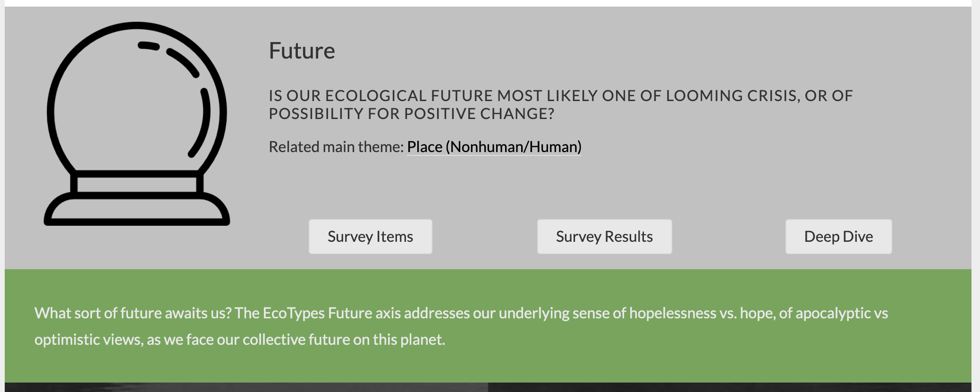Click the dark image strip below green banner
The image size is (980, 392).
pos(488,387)
